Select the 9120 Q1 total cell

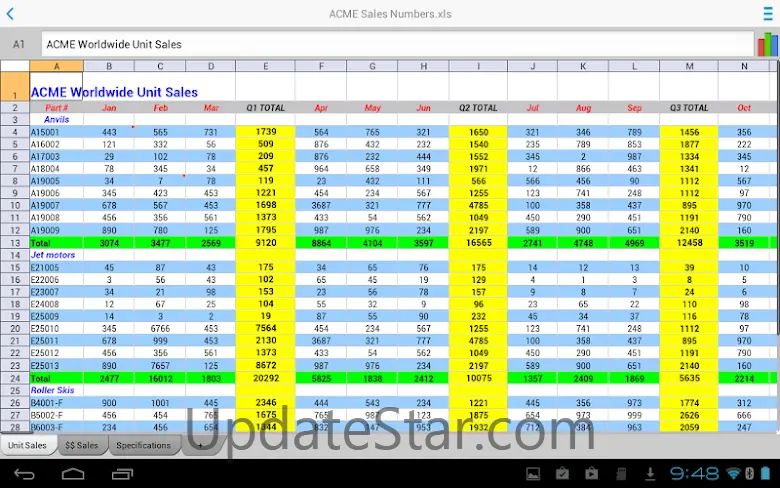(266, 243)
